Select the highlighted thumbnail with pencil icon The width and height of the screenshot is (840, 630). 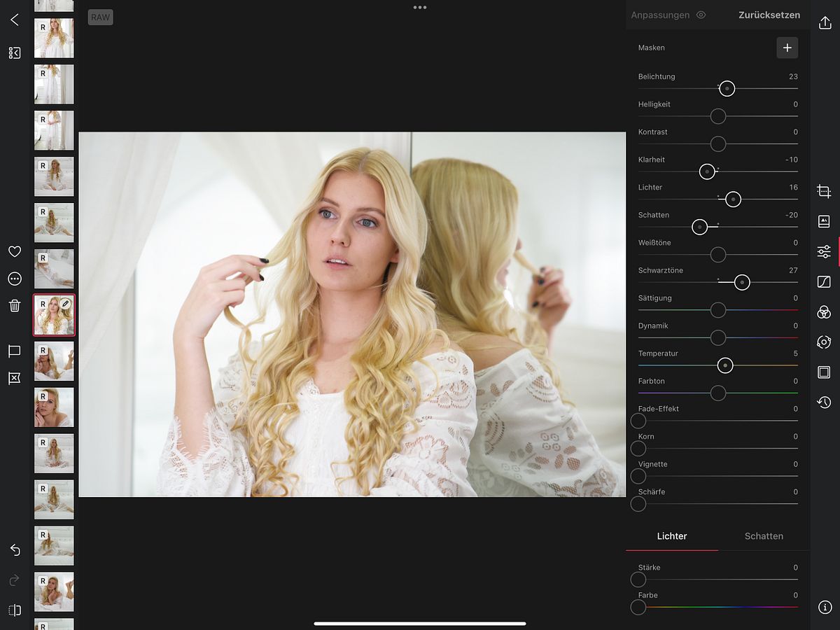(x=54, y=315)
